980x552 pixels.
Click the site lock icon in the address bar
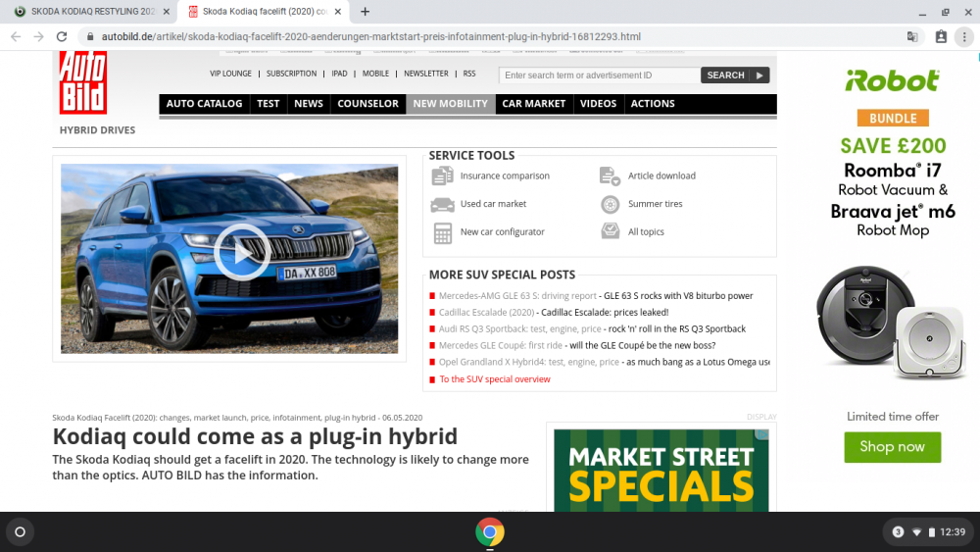click(90, 37)
